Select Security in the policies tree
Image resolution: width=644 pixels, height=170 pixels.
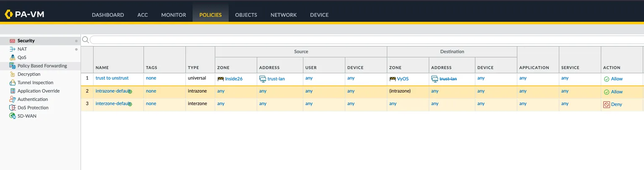pos(26,41)
